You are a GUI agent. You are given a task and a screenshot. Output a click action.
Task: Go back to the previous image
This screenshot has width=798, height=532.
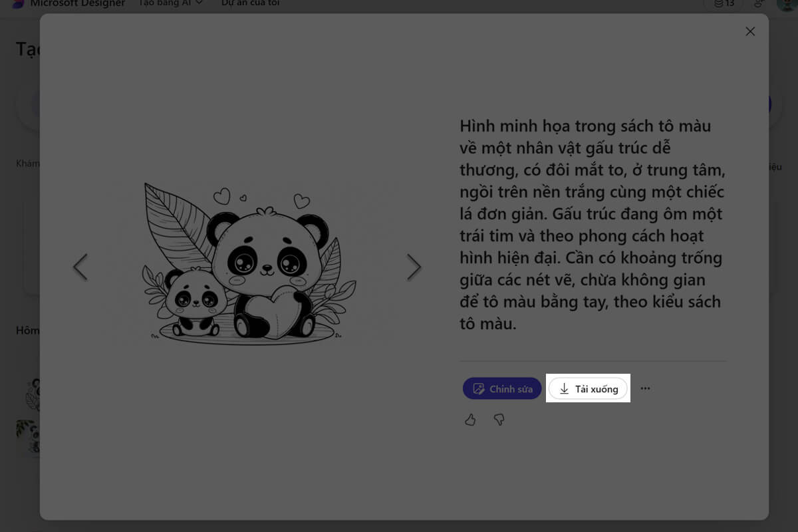pos(80,267)
